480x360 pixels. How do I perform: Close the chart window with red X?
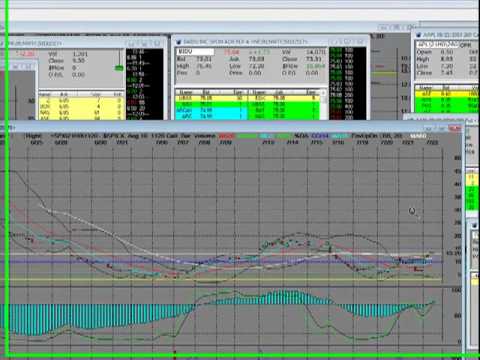tap(455, 128)
